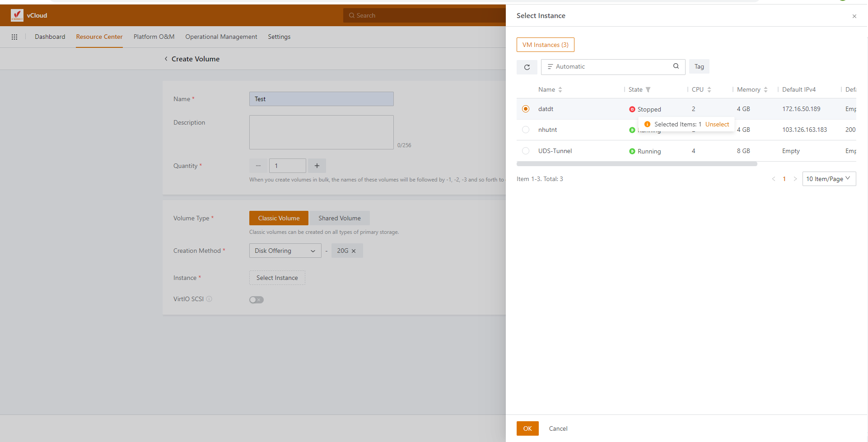868x442 pixels.
Task: Click OK to confirm instance selection
Action: (527, 428)
